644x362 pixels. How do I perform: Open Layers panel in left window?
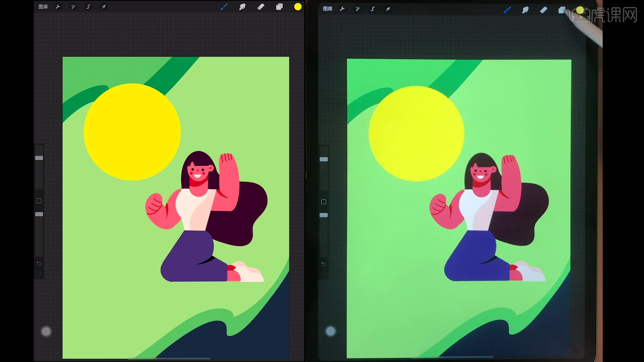tap(279, 7)
